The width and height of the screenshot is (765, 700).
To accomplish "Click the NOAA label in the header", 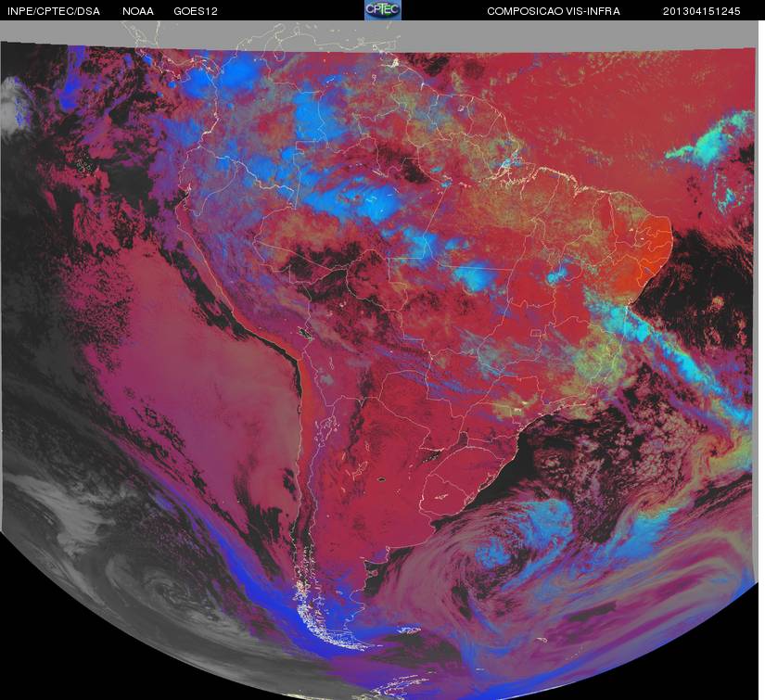I will pyautogui.click(x=138, y=11).
